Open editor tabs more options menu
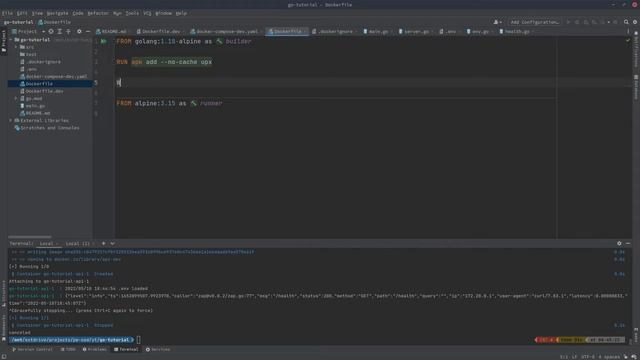 coord(628,31)
